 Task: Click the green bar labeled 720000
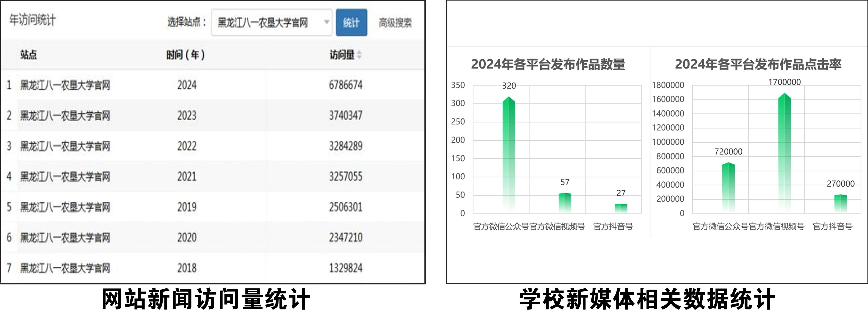[x=729, y=188]
